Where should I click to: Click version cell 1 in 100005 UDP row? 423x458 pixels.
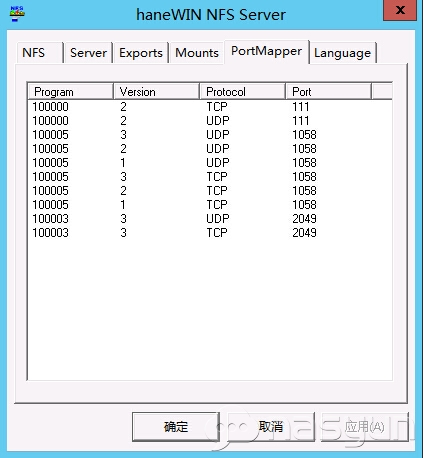point(123,163)
